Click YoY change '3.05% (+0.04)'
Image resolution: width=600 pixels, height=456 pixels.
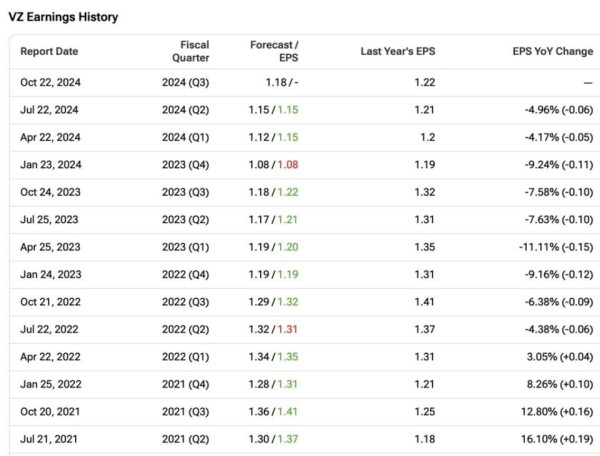tap(560, 357)
